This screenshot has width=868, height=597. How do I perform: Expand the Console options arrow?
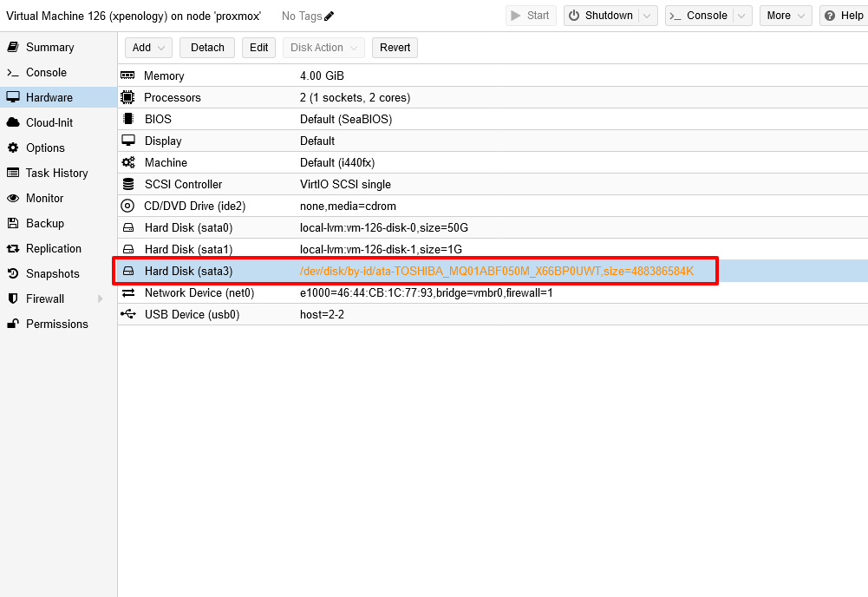(x=741, y=16)
